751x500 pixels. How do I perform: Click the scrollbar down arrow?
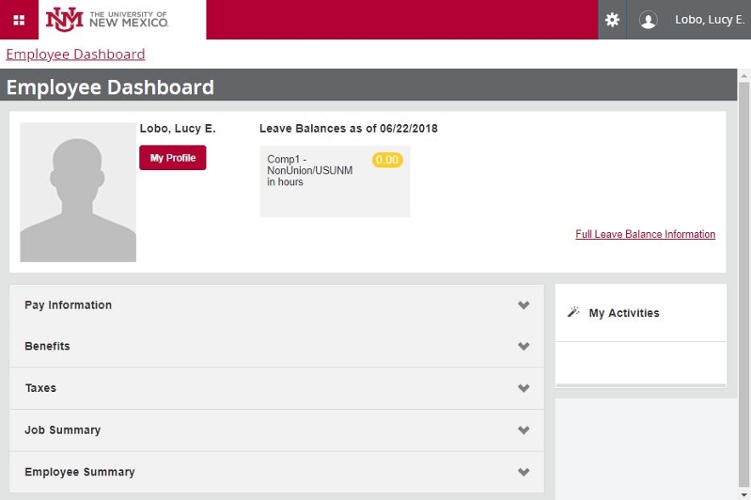tap(744, 494)
